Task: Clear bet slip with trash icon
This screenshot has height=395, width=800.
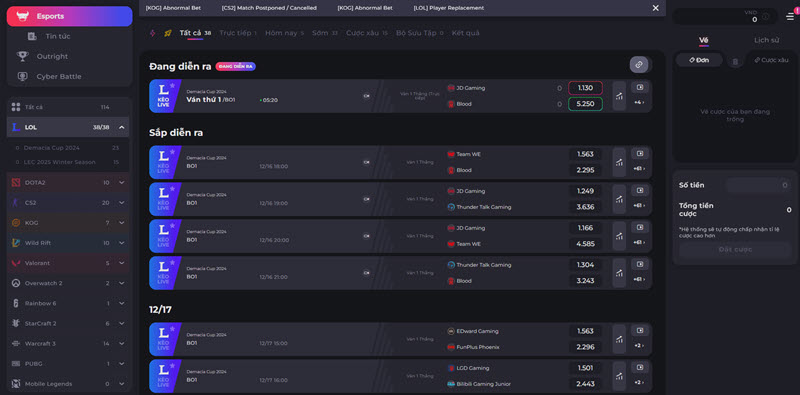Action: tap(735, 62)
